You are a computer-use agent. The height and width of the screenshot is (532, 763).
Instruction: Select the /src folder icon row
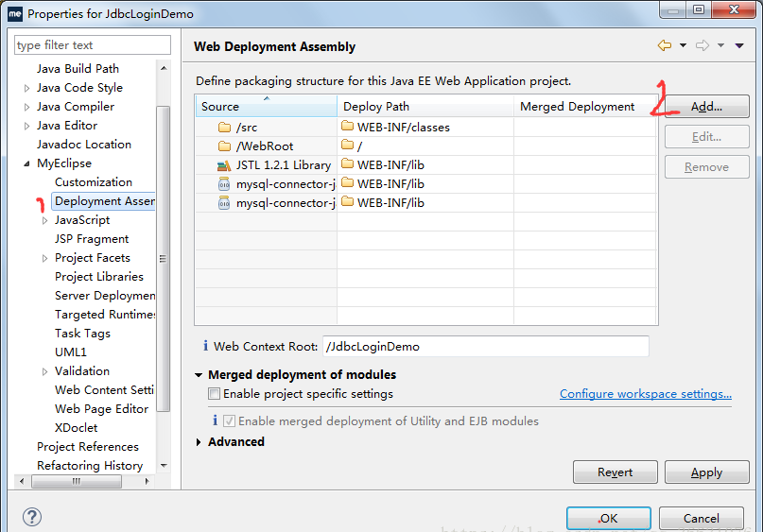(224, 128)
